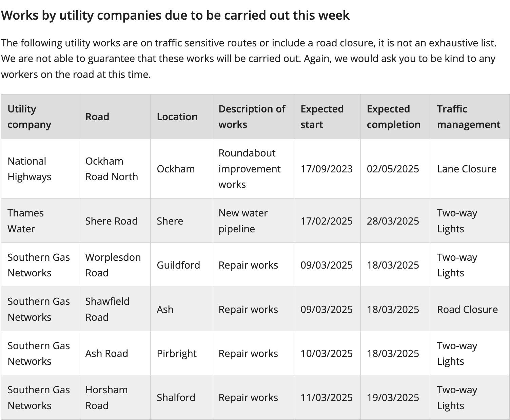Select the 'Shalford' location cell
The height and width of the screenshot is (420, 510).
pyautogui.click(x=181, y=398)
